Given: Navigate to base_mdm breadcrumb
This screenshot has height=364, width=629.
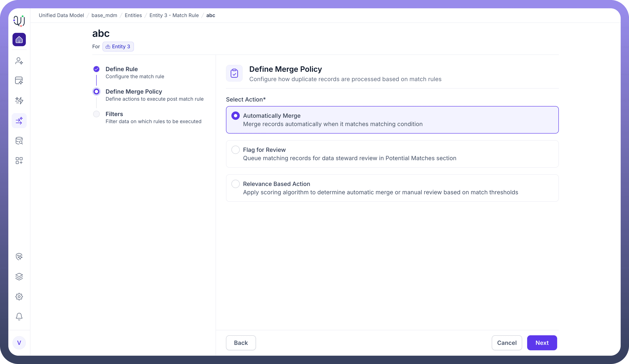Looking at the screenshot, I should pos(104,15).
